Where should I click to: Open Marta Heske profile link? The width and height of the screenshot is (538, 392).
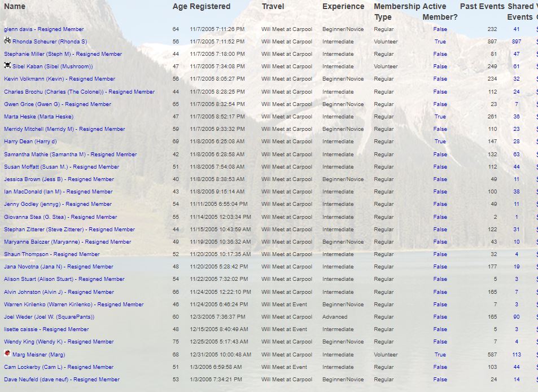point(39,117)
